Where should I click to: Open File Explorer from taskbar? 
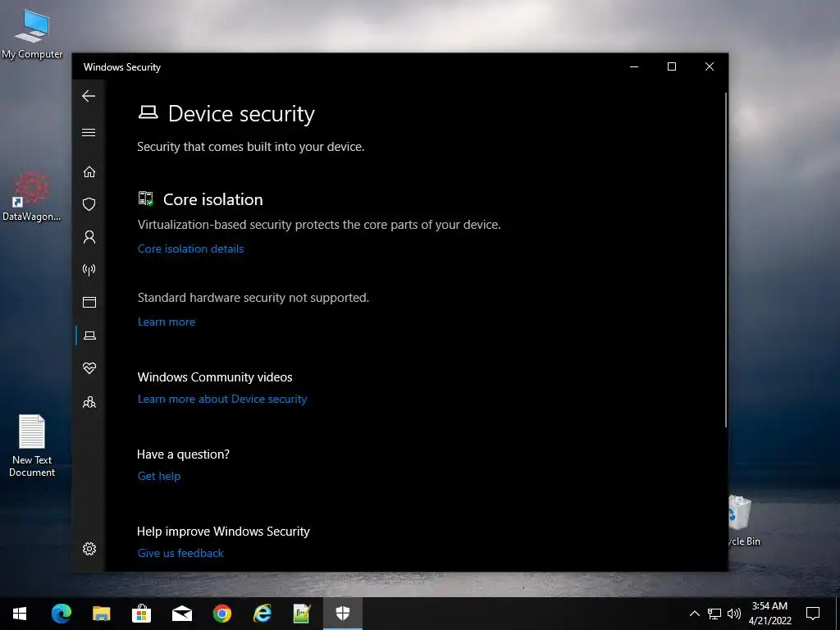point(101,614)
